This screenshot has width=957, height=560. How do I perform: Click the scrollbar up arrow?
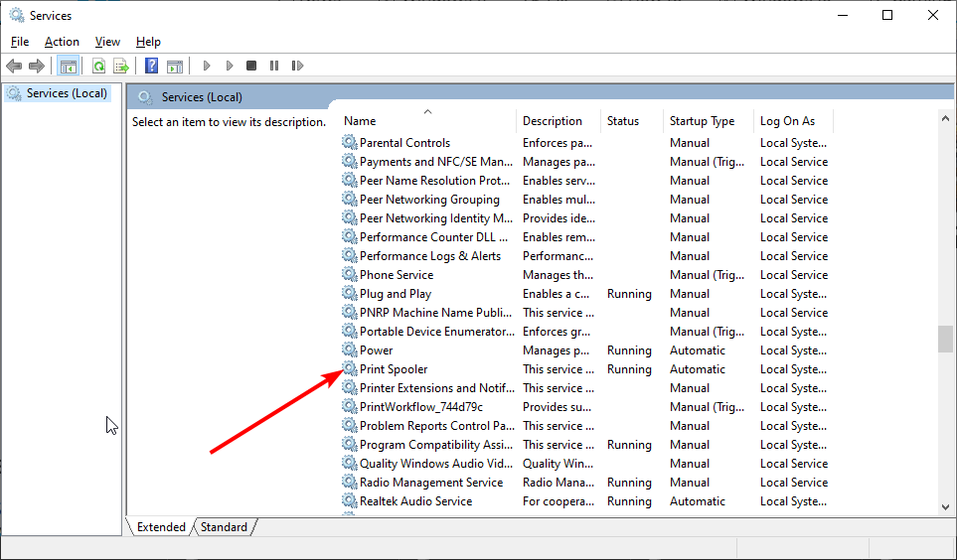coord(945,118)
